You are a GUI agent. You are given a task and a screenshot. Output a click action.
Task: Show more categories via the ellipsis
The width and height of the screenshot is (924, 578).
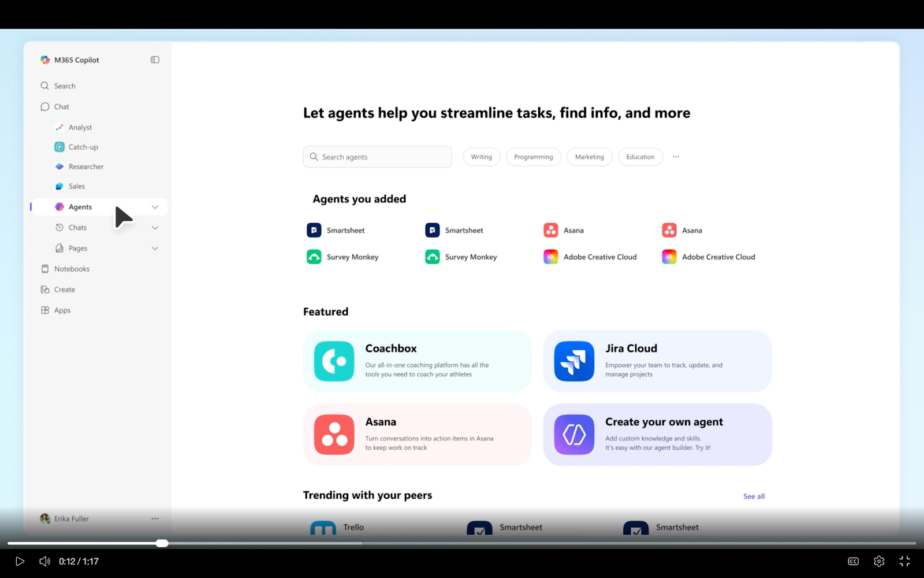[x=676, y=157]
